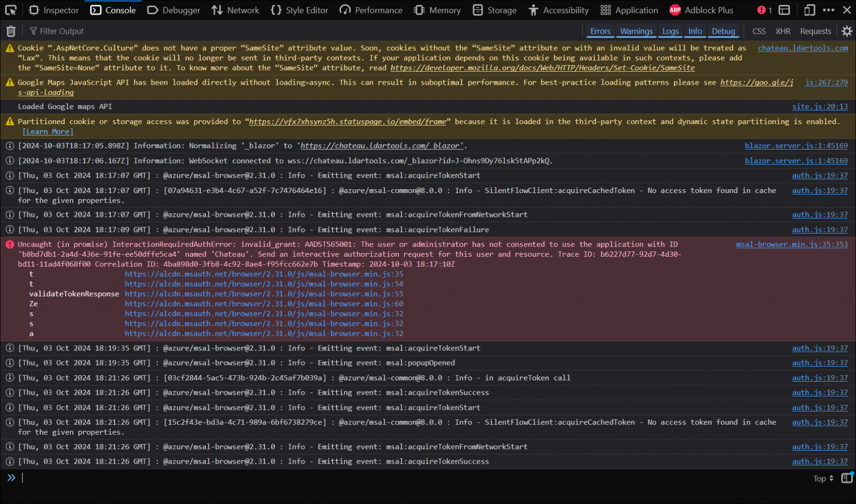Open auth.js link for popupOpened event
Screen dimensions: 856x504
[820, 363]
